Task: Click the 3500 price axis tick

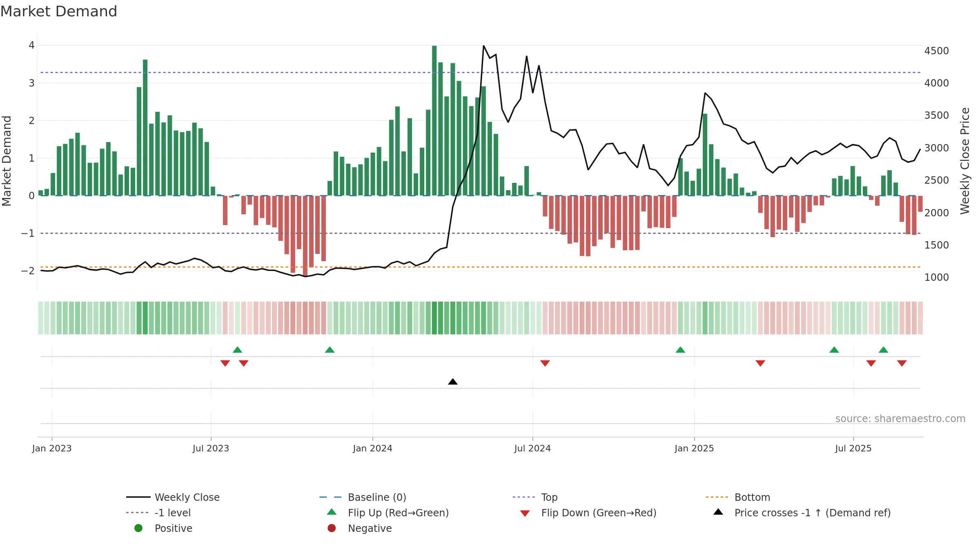Action: pos(937,116)
